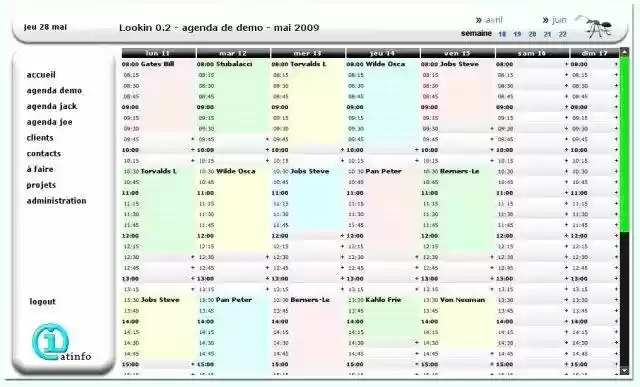Click the ant logo in header

point(595,27)
